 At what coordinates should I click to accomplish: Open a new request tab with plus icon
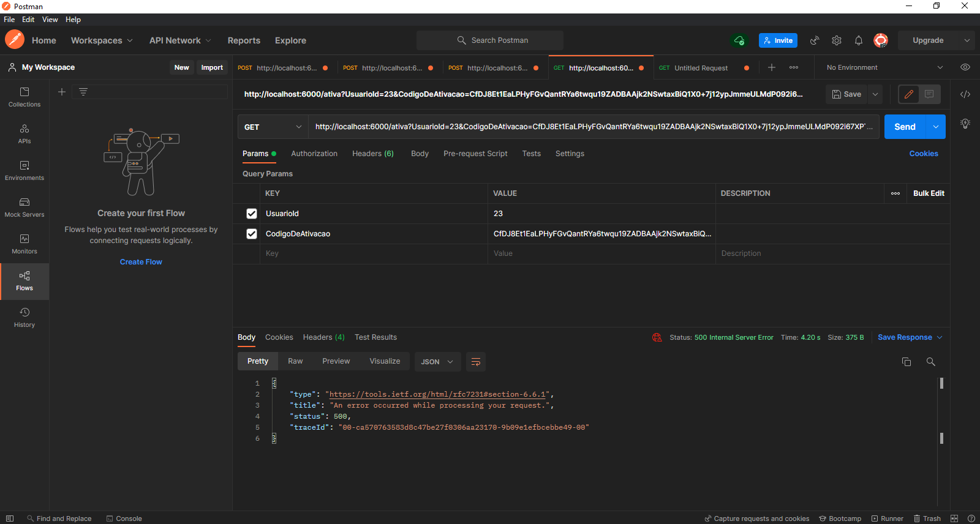772,67
